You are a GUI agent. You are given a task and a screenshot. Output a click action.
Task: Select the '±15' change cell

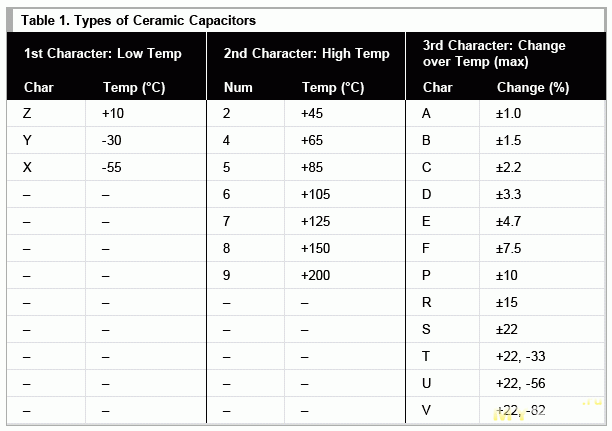[x=506, y=303]
